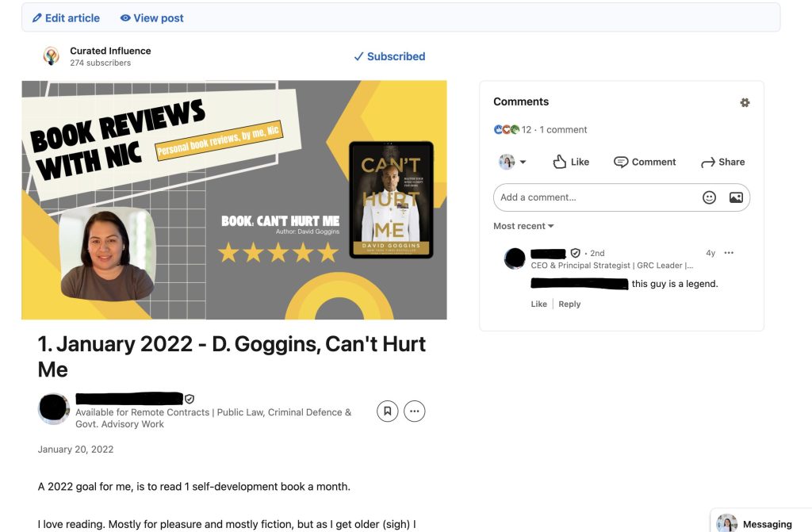Open Curated Influence newsletter title
Image resolution: width=812 pixels, height=532 pixels.
[110, 51]
